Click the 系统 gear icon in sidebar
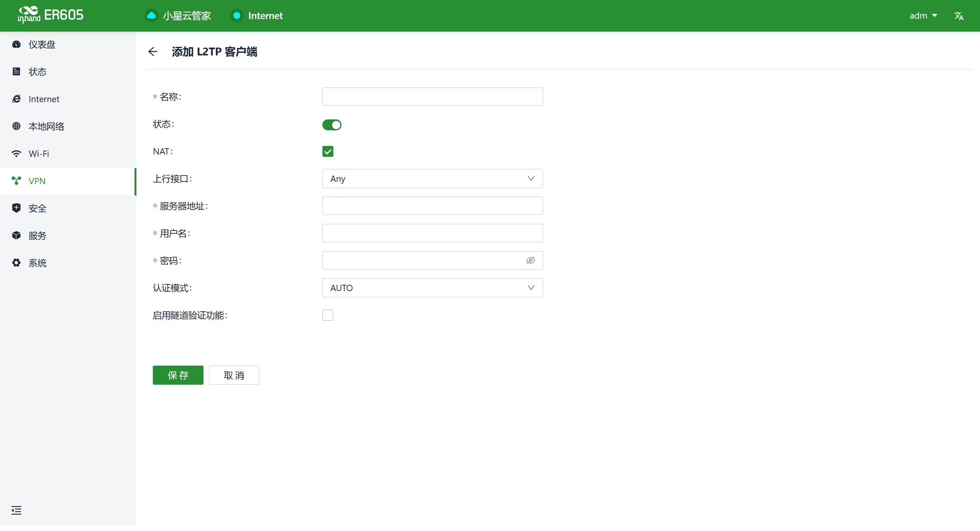Image resolution: width=980 pixels, height=531 pixels. click(16, 263)
